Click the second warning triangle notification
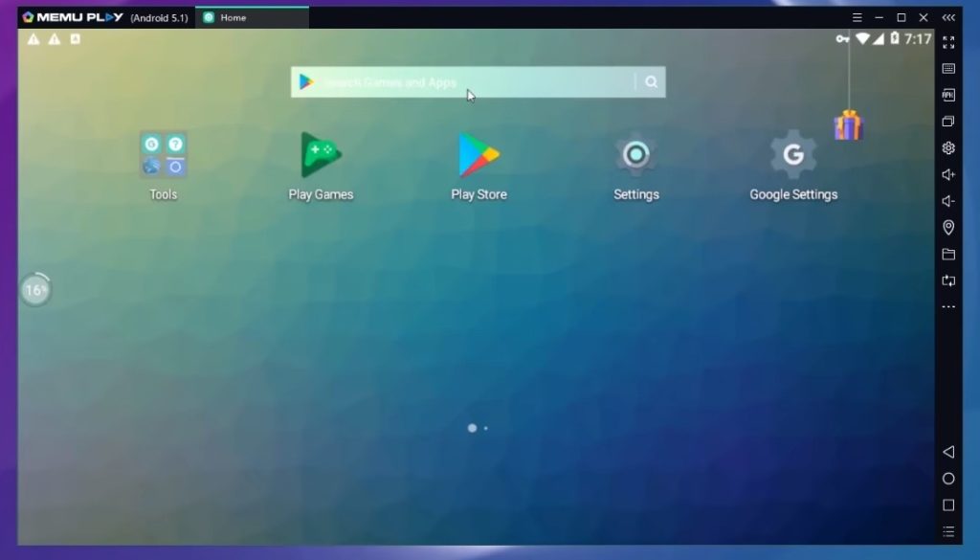Screen dimensions: 980x560 (x=55, y=39)
